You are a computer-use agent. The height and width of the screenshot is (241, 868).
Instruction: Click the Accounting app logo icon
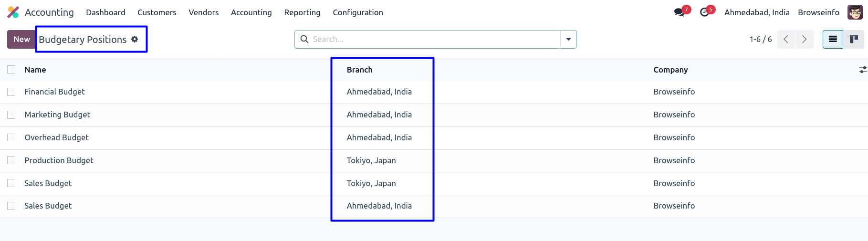(13, 12)
